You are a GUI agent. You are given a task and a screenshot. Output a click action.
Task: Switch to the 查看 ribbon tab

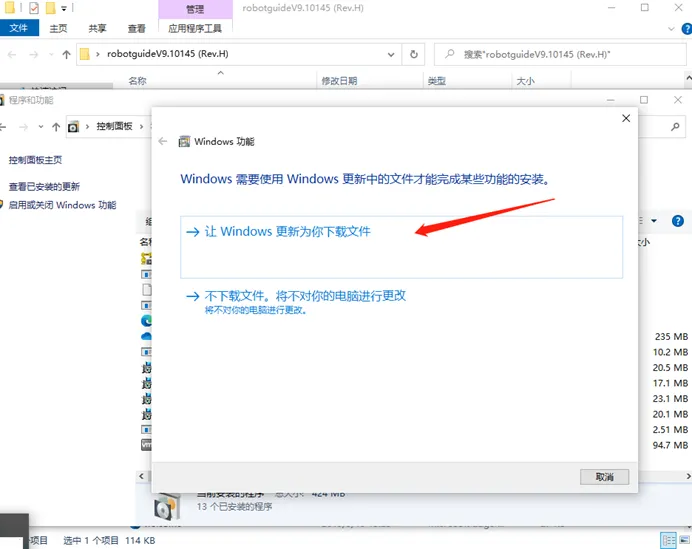click(x=136, y=28)
